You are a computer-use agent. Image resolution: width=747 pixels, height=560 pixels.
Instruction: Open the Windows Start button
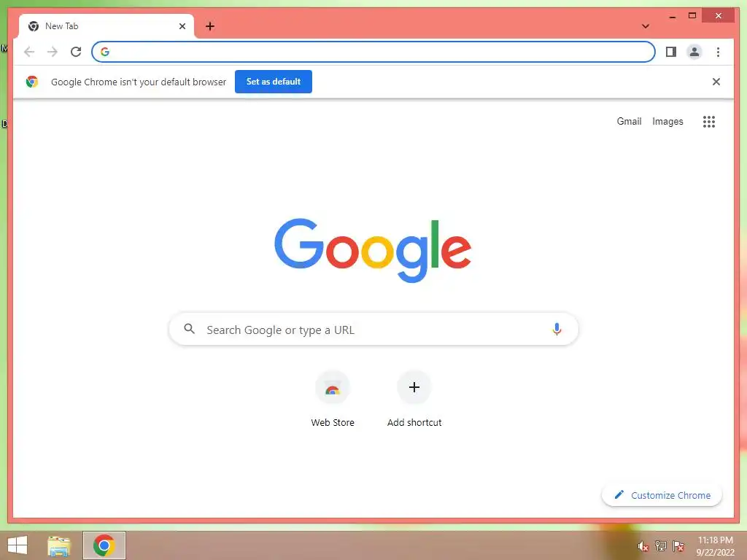(18, 545)
